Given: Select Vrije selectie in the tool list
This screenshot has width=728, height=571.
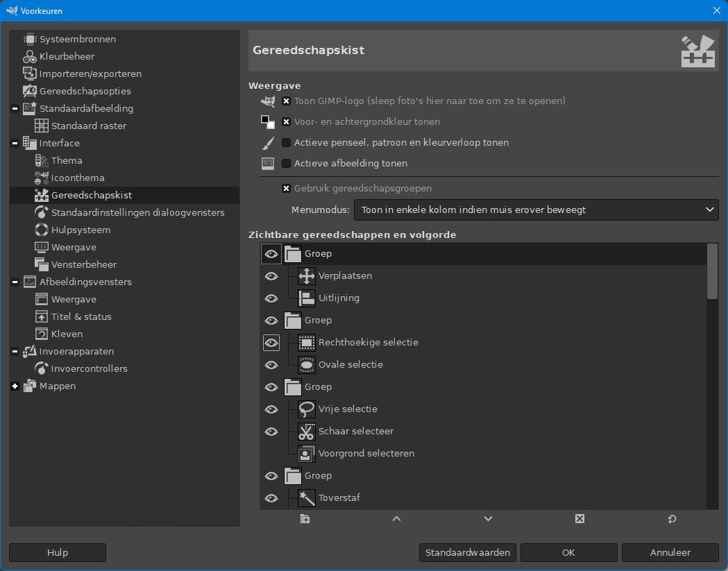Looking at the screenshot, I should pos(347,409).
